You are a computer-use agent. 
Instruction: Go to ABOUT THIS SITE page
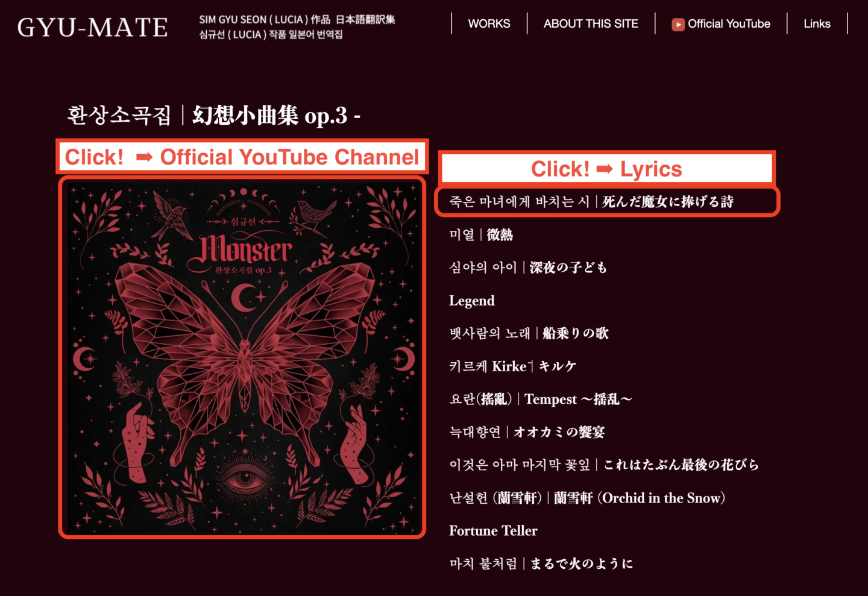(591, 24)
